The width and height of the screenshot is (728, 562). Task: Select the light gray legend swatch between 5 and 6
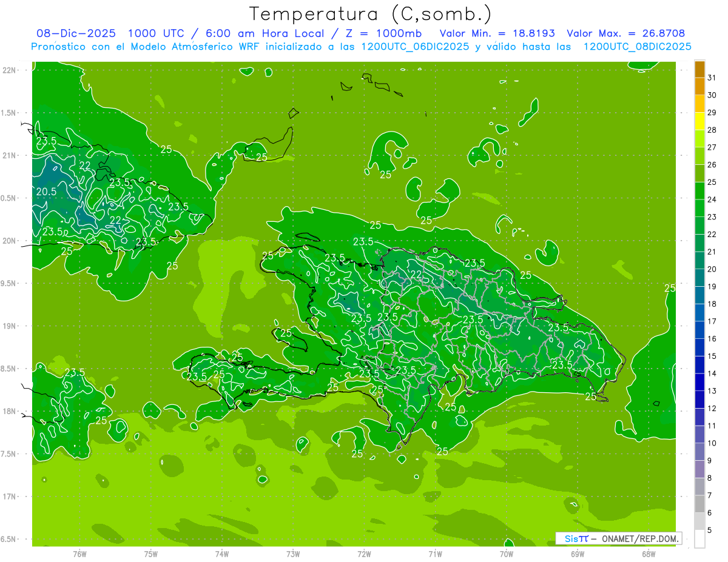699,521
